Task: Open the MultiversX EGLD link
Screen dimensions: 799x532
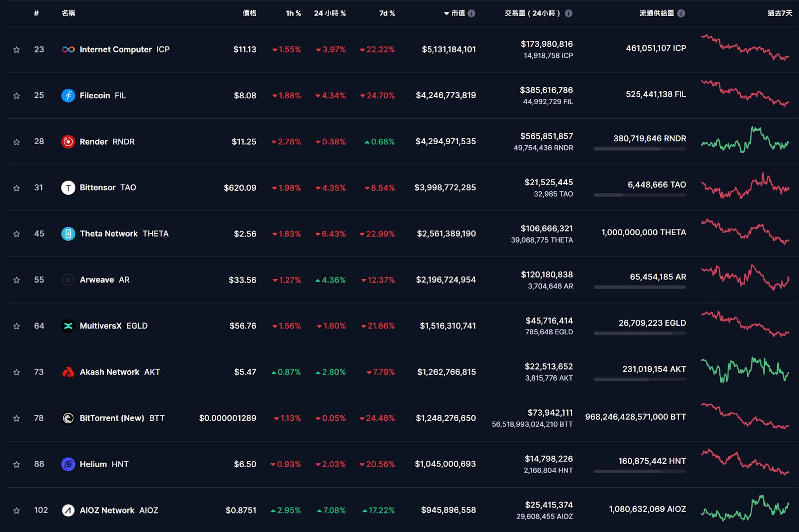Action: point(114,326)
